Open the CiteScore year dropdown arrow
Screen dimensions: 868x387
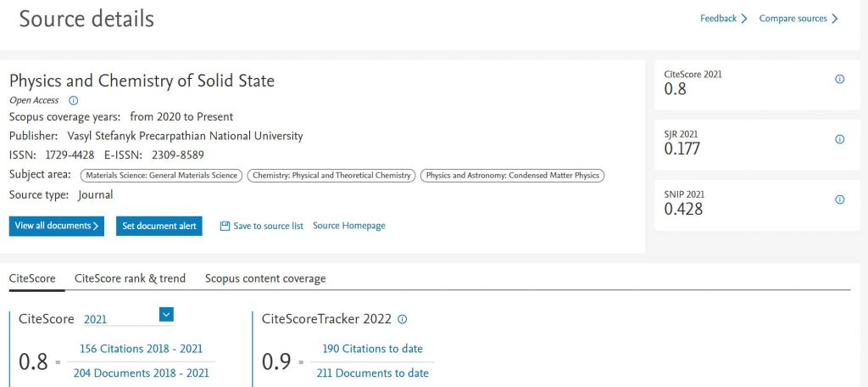pos(166,315)
